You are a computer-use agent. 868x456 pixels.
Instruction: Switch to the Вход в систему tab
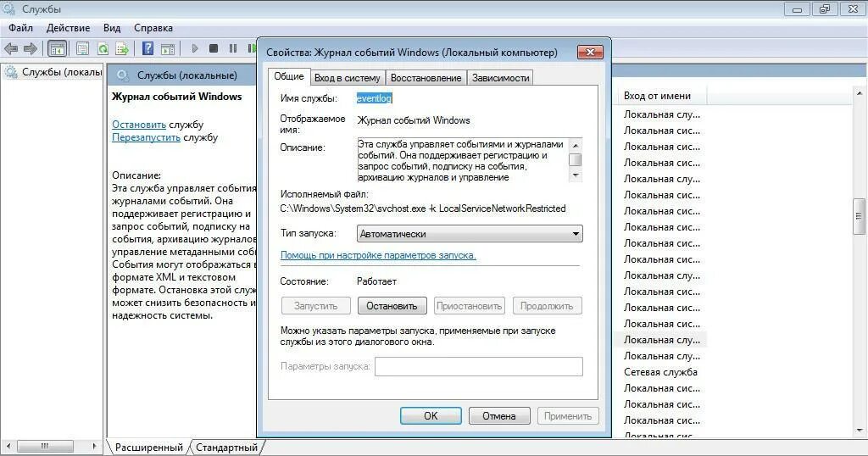(347, 78)
